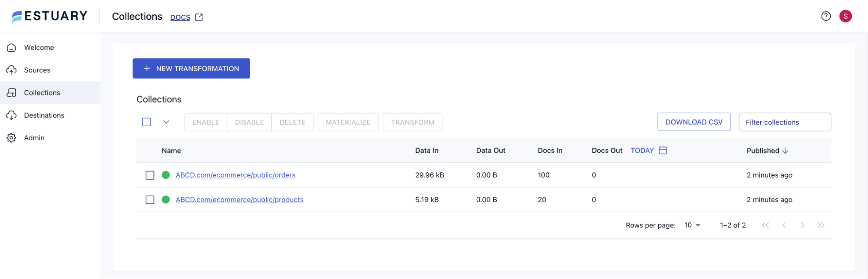Screen dimensions: 868x279
Task: Click the ENABLE button
Action: point(206,122)
